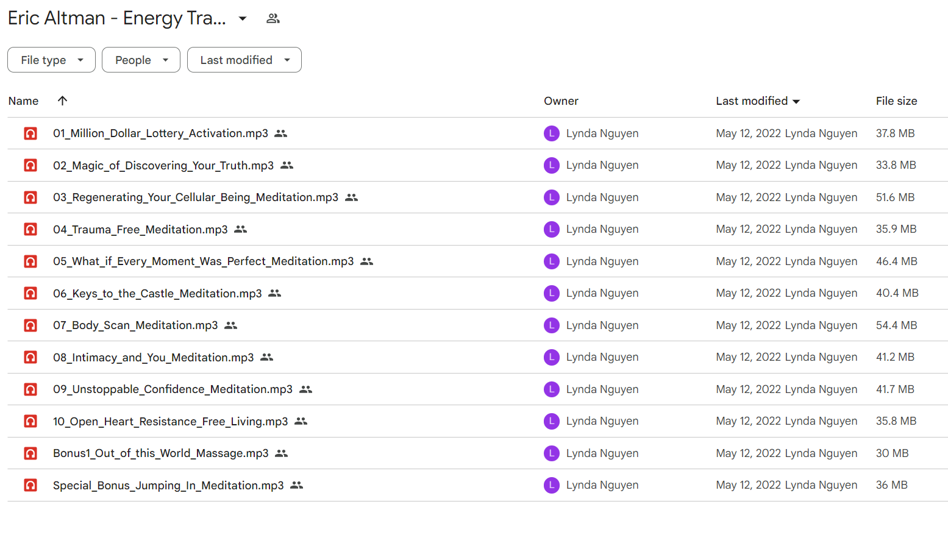The width and height of the screenshot is (948, 560).
Task: Click modified date in the Bonus1_Out_of_this_World row
Action: click(x=749, y=453)
